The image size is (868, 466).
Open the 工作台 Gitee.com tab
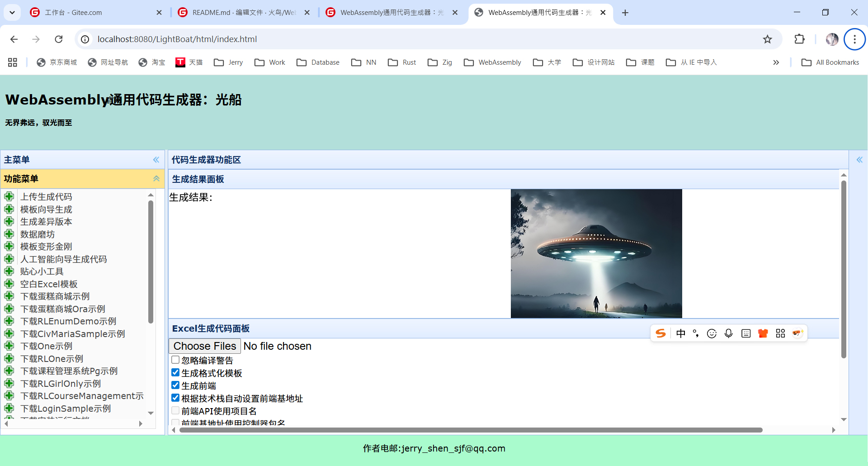point(90,12)
